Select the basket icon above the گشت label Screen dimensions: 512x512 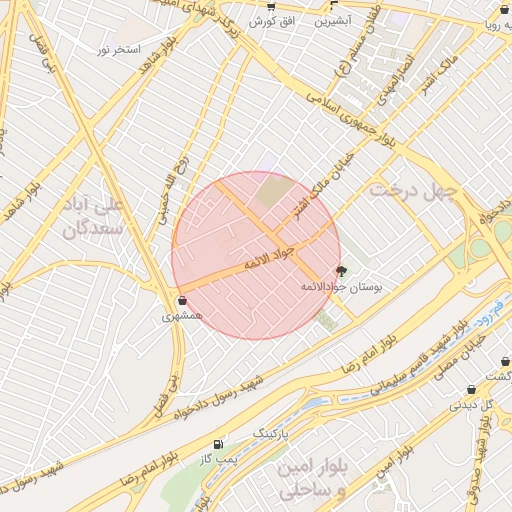click(505, 361)
